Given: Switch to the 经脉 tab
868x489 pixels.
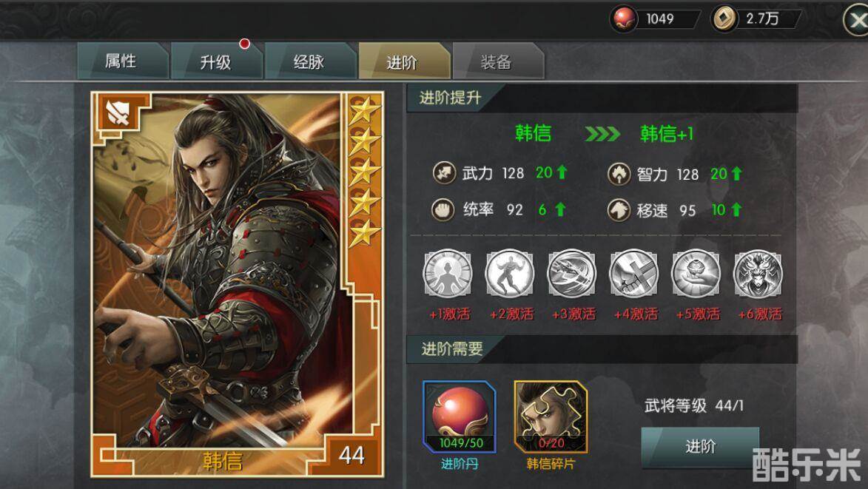Looking at the screenshot, I should click(310, 61).
